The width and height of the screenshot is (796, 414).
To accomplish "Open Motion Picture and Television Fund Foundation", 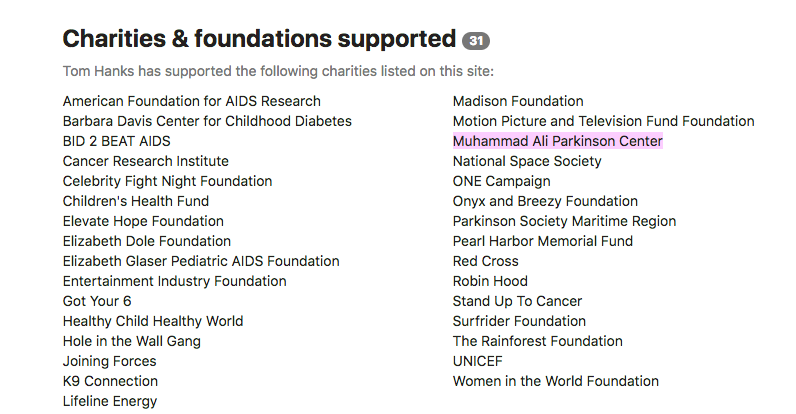I will pos(603,121).
